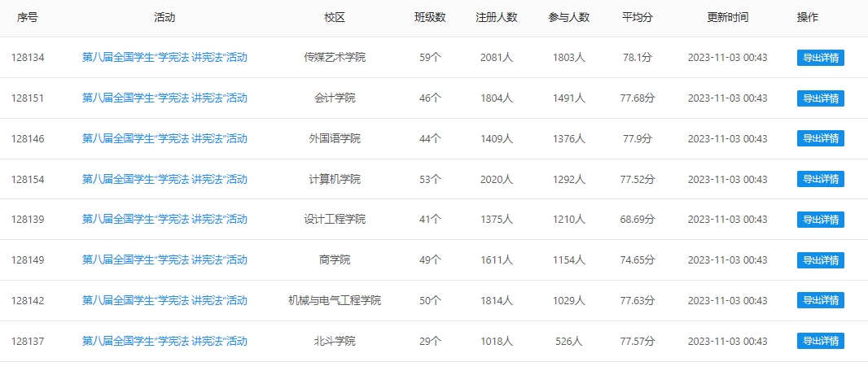
Task: Click the 注册人数 column header
Action: click(x=497, y=18)
